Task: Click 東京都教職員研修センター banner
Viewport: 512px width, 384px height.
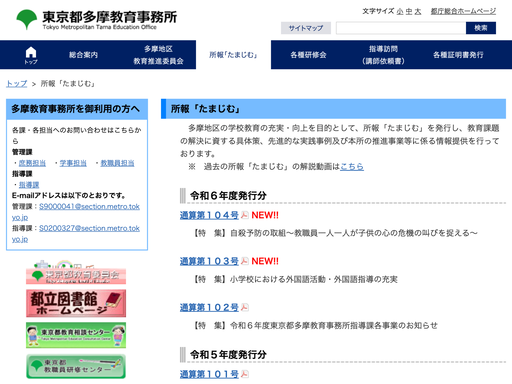Action: (x=76, y=366)
